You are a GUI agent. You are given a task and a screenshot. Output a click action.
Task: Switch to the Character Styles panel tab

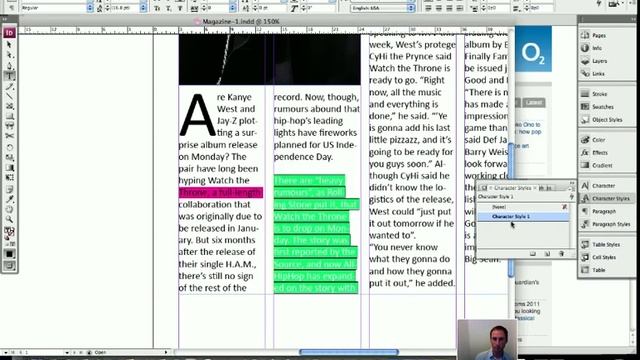pyautogui.click(x=513, y=188)
